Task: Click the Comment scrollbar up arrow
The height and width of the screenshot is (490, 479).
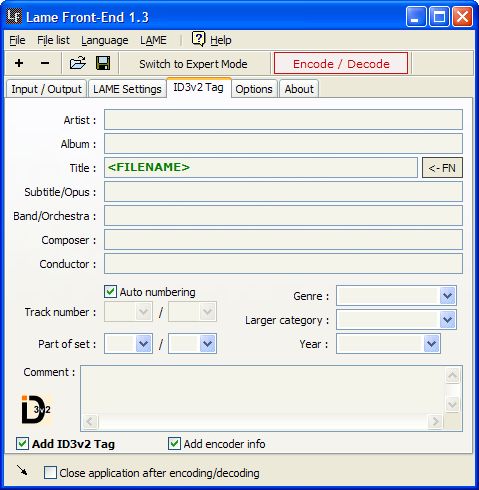Action: click(453, 375)
